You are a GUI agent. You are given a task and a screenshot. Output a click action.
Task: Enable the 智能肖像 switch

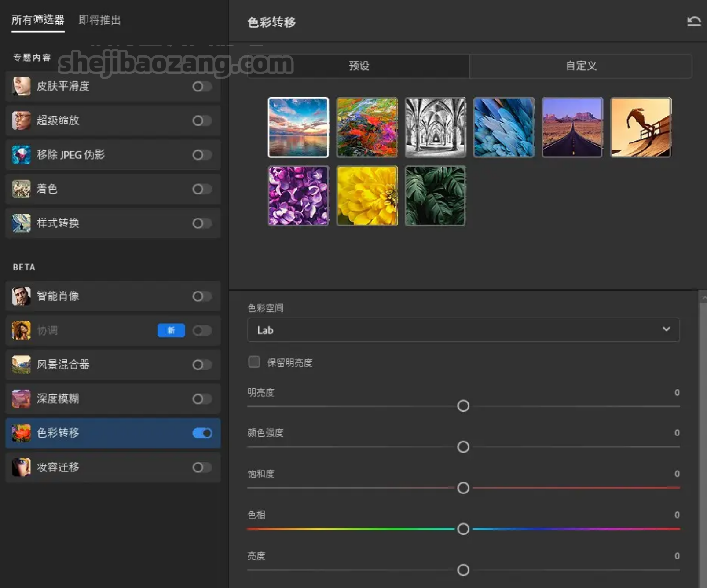click(202, 296)
